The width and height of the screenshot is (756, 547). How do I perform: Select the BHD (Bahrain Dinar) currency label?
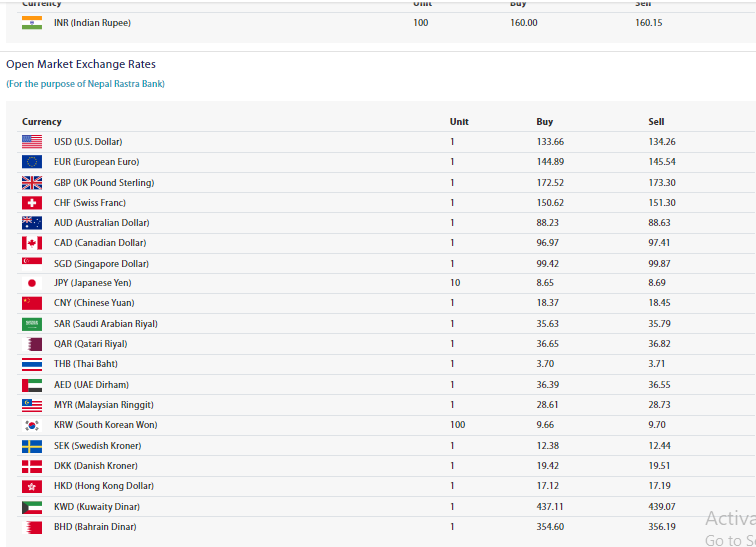[95, 527]
